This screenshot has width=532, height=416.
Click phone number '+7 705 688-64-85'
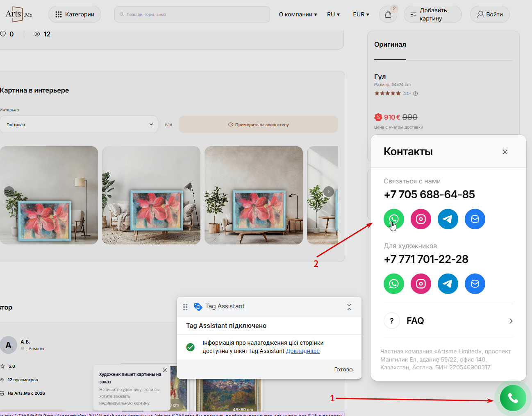(430, 194)
